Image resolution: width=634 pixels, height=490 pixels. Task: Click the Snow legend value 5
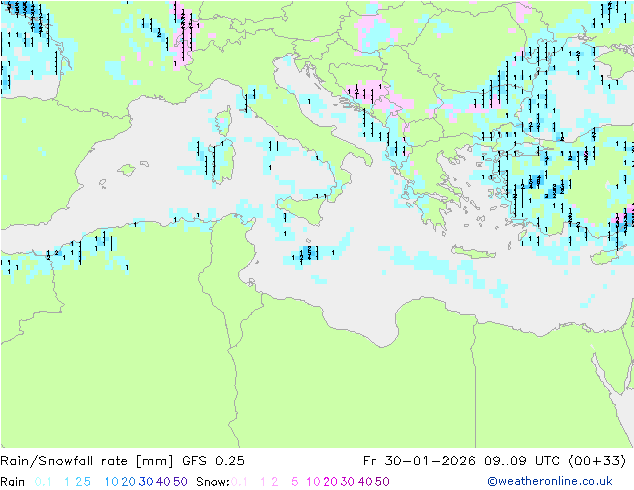(x=295, y=482)
